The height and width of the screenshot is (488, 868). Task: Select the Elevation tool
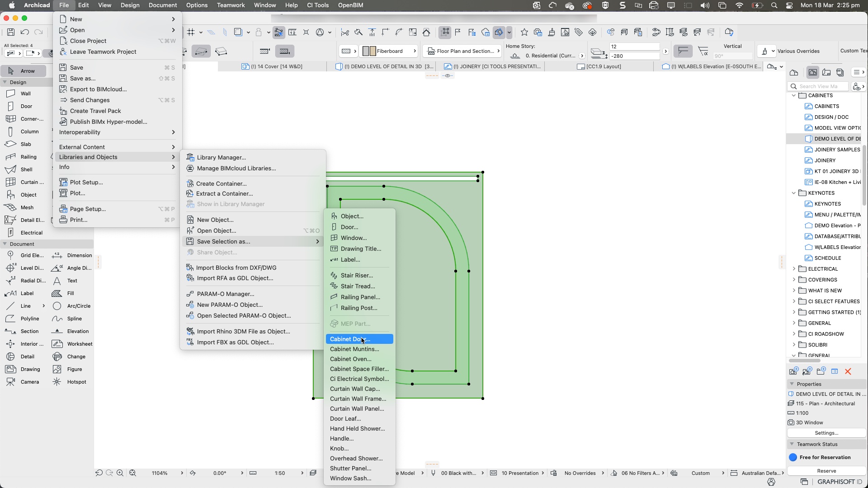click(x=71, y=331)
